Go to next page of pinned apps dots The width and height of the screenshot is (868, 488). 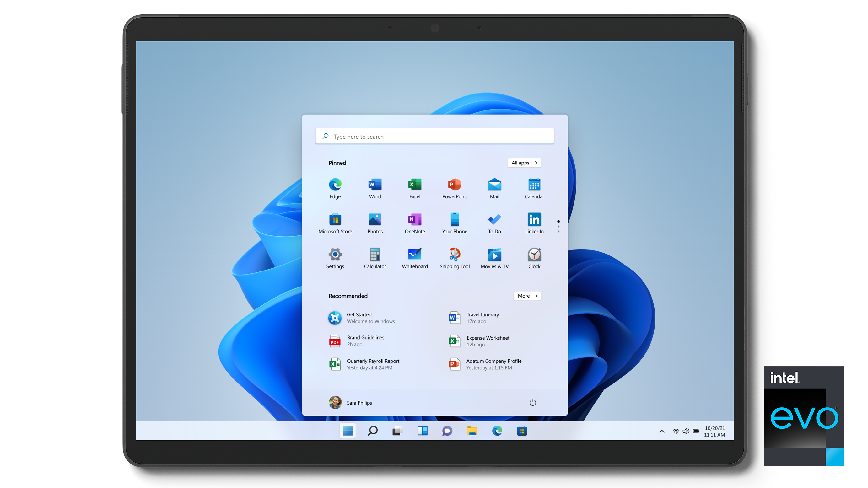click(x=558, y=226)
